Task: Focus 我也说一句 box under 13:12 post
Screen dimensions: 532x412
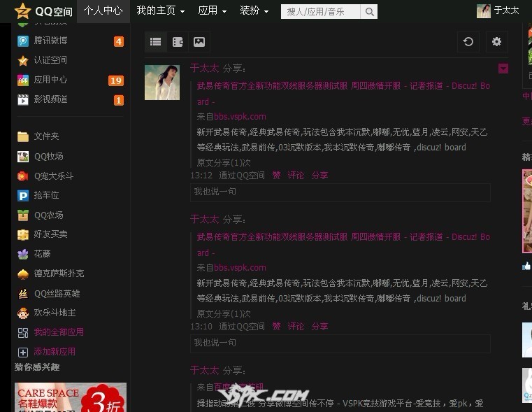Action: tap(340, 192)
